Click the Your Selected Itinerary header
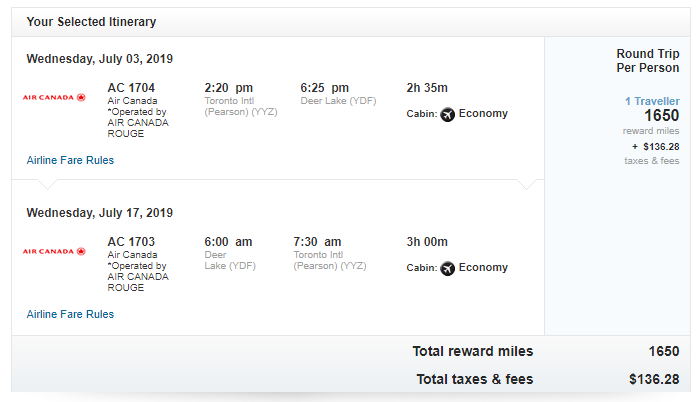 click(x=92, y=21)
